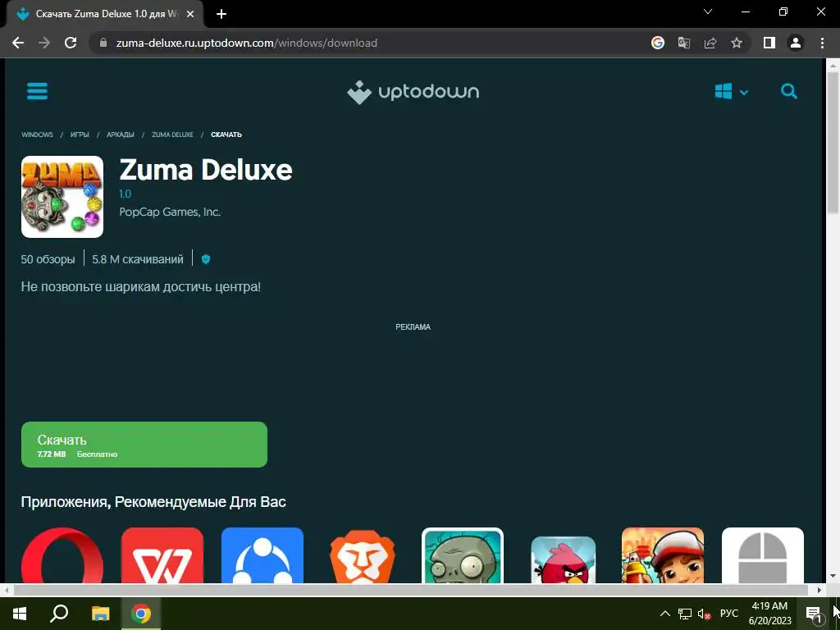
Task: Switch the РУС input language
Action: coord(728,614)
